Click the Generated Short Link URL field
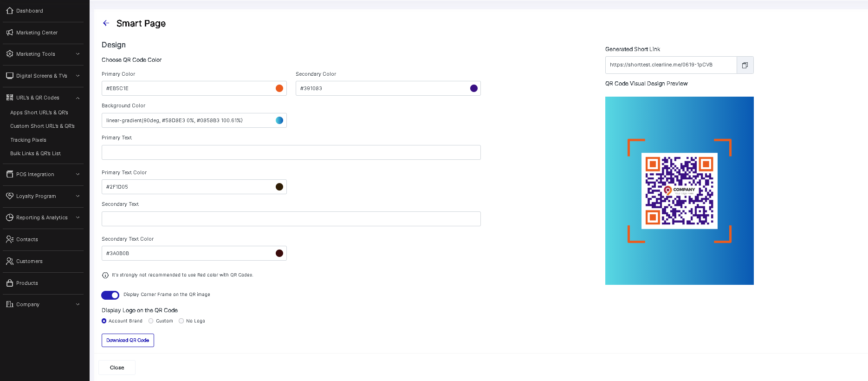 click(x=671, y=65)
